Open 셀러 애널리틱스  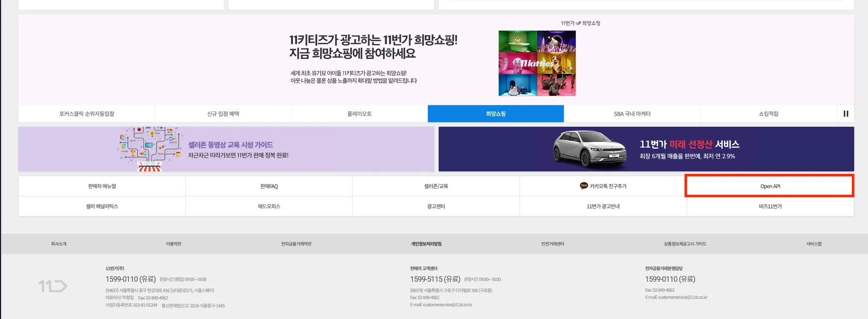[102, 206]
